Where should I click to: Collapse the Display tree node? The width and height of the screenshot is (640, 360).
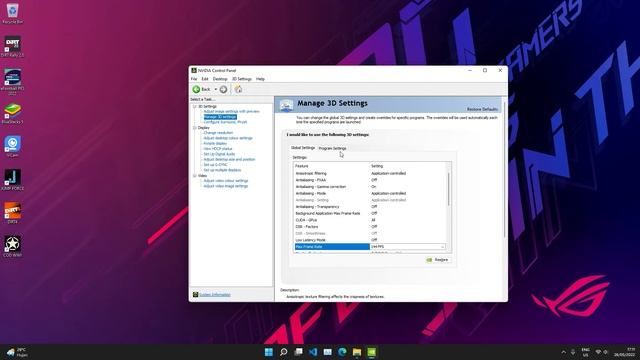pos(195,128)
